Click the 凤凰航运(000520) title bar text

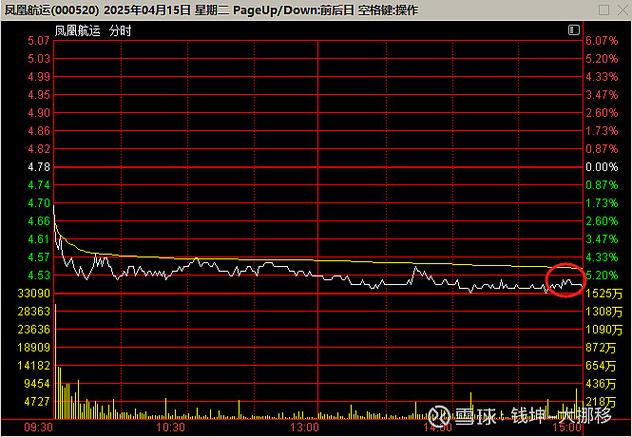point(50,9)
